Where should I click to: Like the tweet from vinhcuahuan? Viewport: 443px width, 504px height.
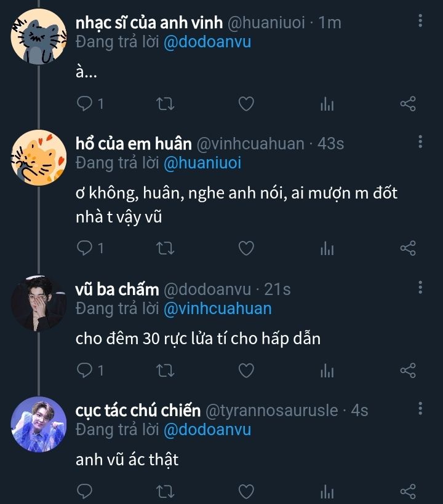point(246,248)
